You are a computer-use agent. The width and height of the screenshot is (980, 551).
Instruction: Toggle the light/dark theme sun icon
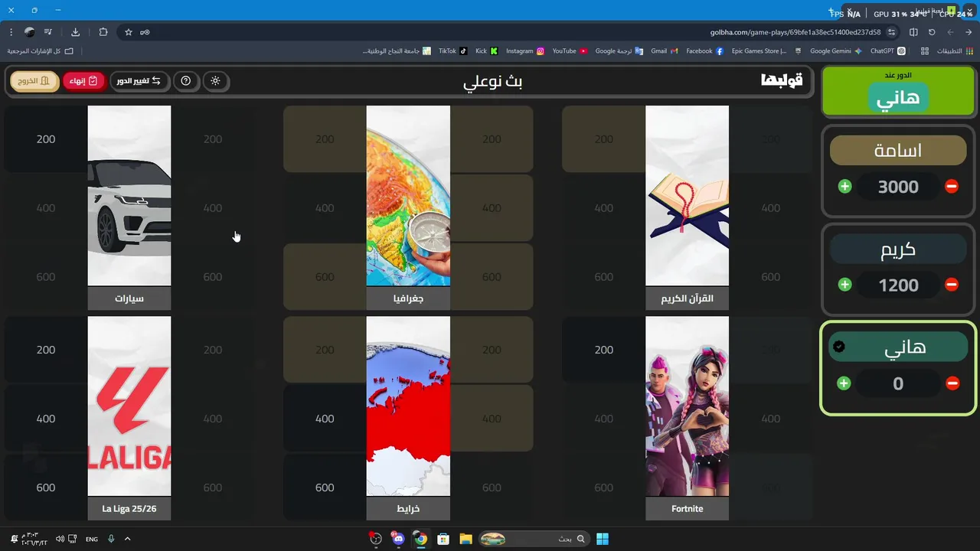tap(216, 80)
